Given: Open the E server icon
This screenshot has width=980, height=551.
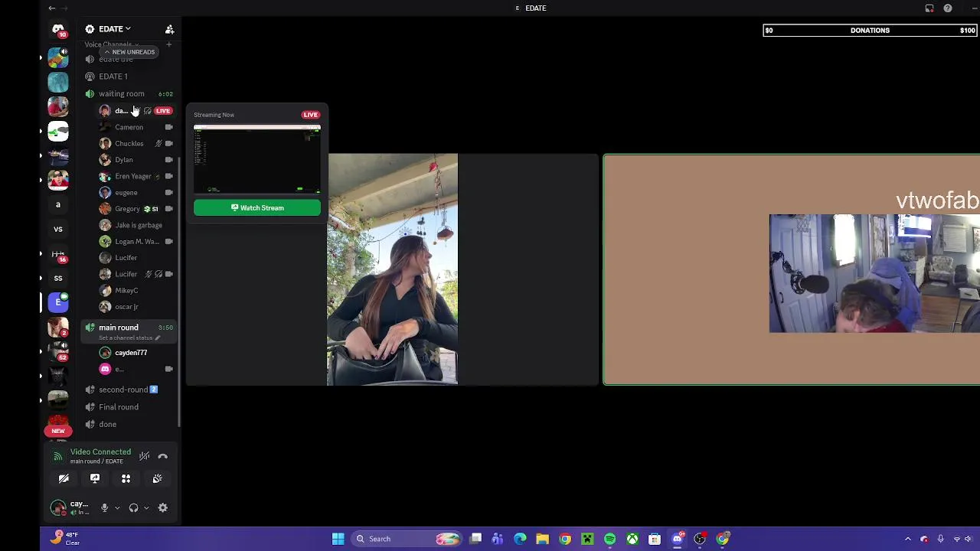Looking at the screenshot, I should (x=58, y=302).
